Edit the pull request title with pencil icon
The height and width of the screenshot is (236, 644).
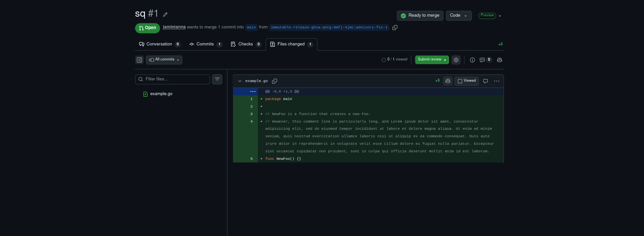pyautogui.click(x=165, y=14)
